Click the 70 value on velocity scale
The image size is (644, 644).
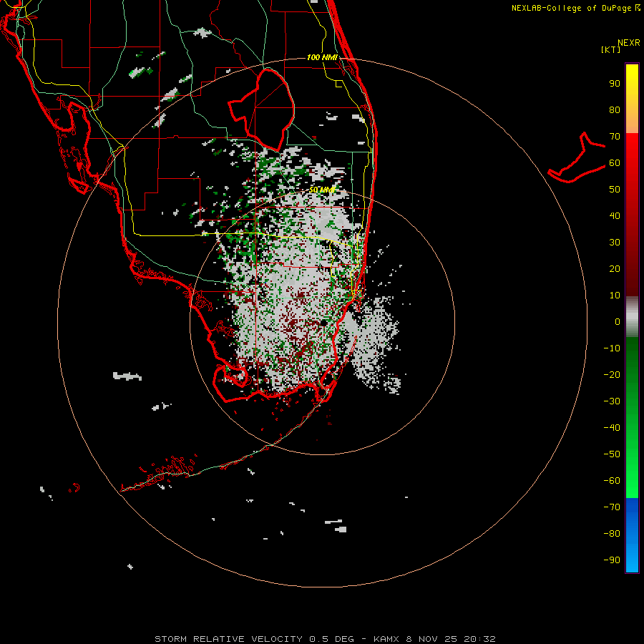tap(615, 137)
